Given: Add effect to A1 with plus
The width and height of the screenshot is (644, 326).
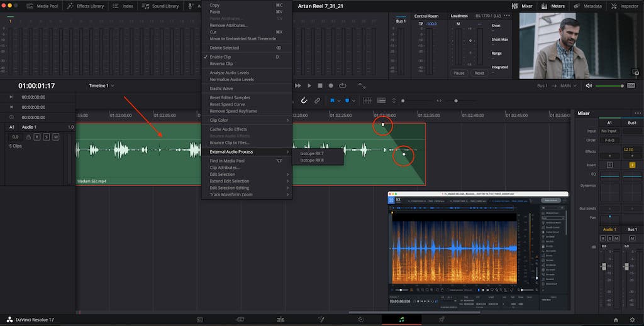Looking at the screenshot, I should (x=609, y=156).
